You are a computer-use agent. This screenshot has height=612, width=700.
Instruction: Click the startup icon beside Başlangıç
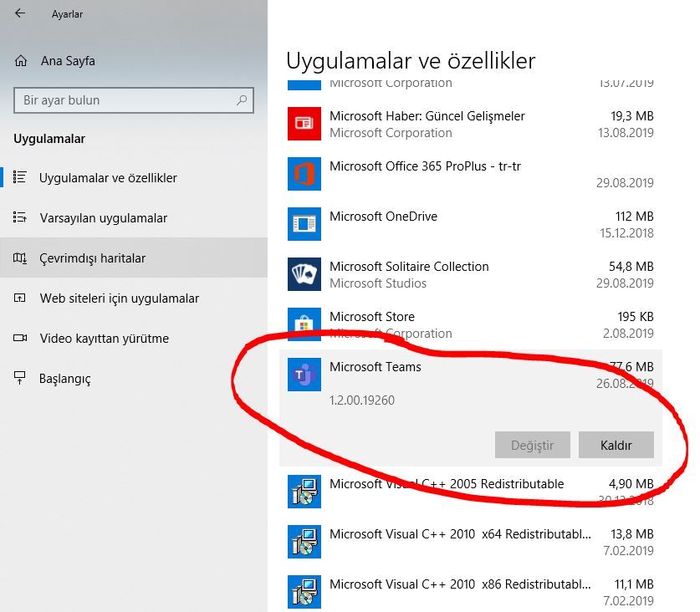pos(19,378)
